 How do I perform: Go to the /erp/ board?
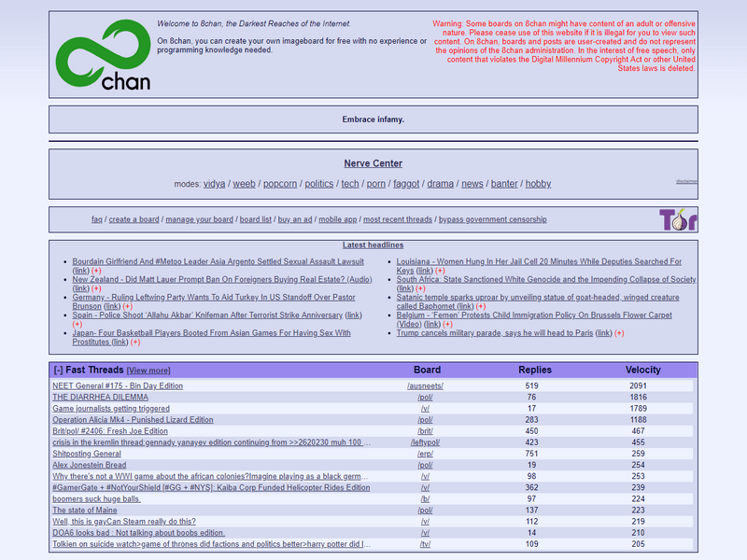point(425,454)
